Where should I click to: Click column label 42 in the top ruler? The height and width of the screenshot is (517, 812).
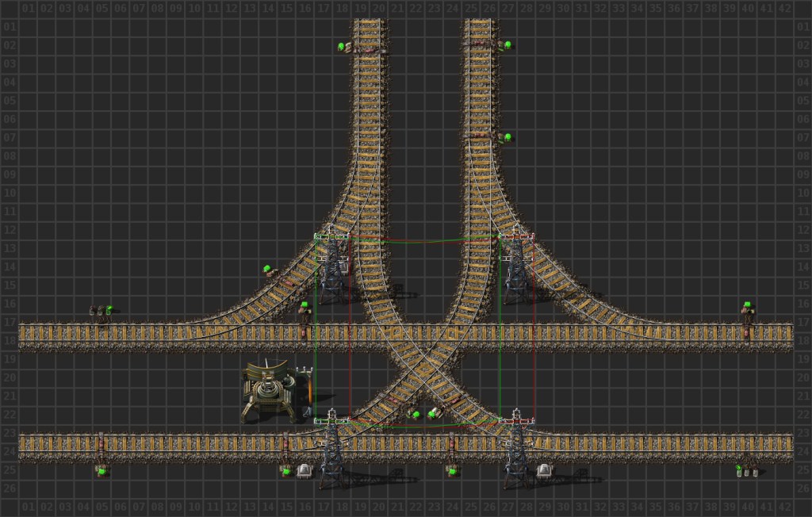pos(784,8)
